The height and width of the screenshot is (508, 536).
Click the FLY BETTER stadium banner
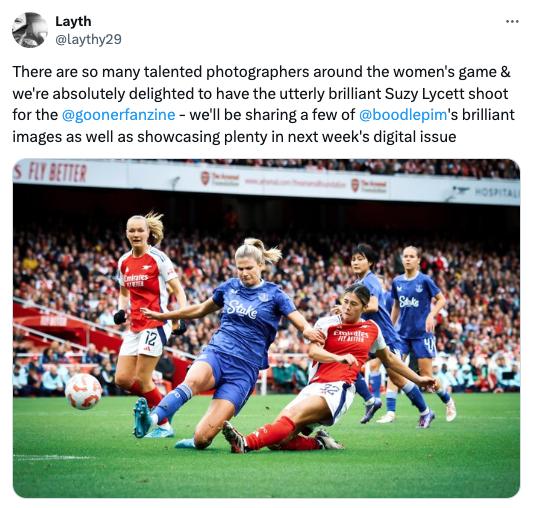51,172
